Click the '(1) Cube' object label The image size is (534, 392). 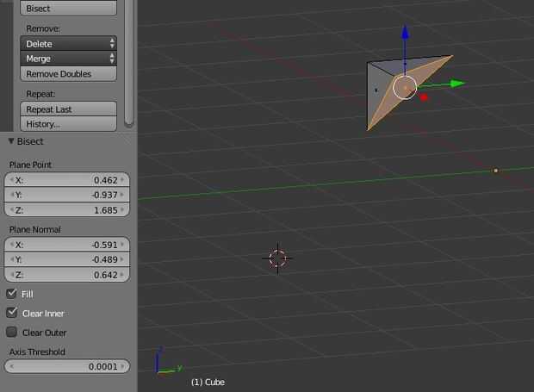pyautogui.click(x=208, y=383)
